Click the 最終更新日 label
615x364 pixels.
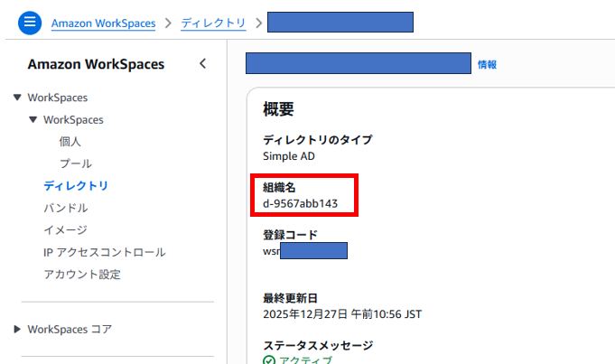(290, 298)
